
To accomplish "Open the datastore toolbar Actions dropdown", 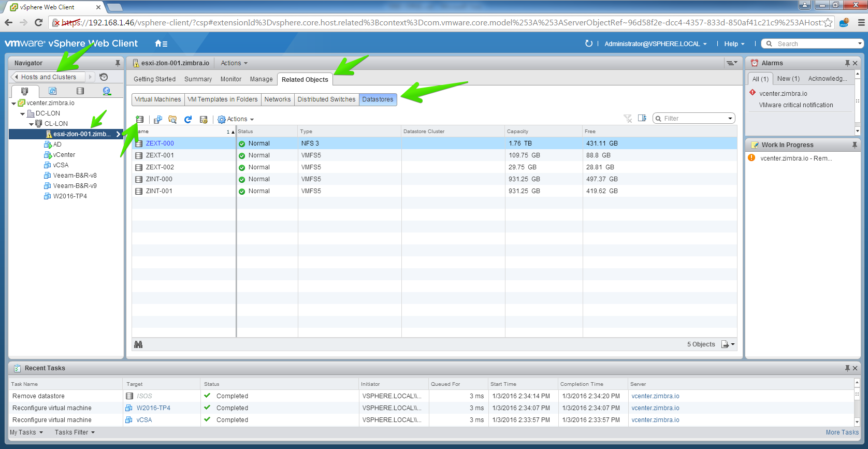I will point(236,120).
